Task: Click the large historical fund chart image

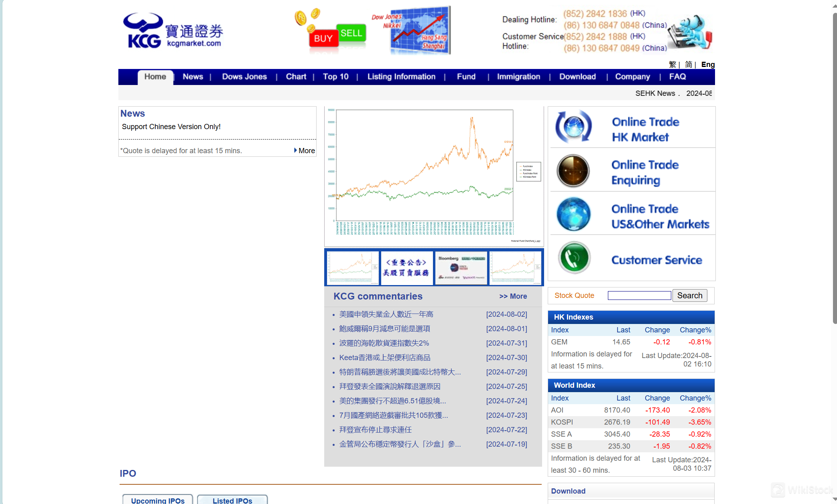Action: coord(434,176)
